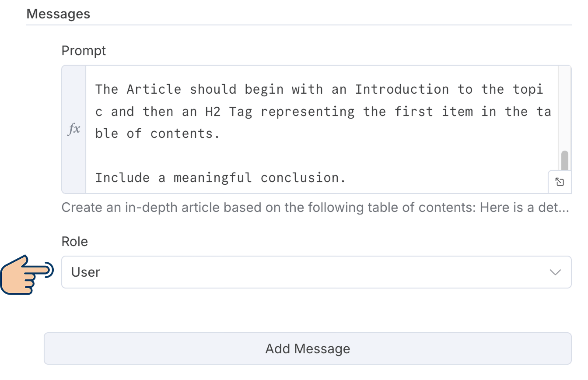Select the 'User' text in Role field
588x380 pixels.
(86, 272)
